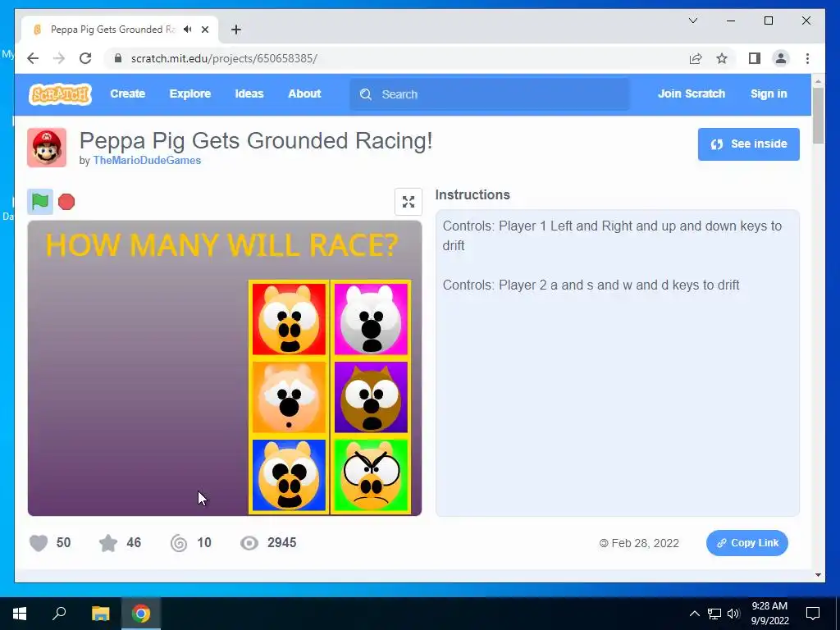Select the pale sad pig on orange background
840x630 pixels.
click(x=290, y=397)
